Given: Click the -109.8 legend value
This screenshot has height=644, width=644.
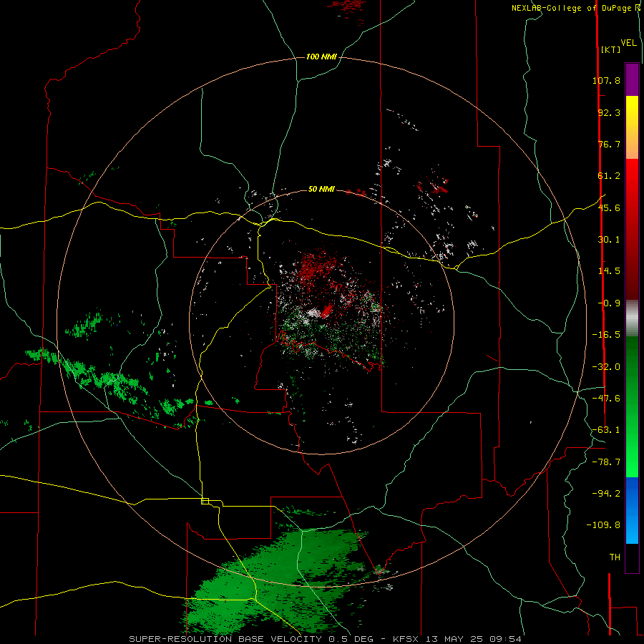Looking at the screenshot, I should 603,525.
